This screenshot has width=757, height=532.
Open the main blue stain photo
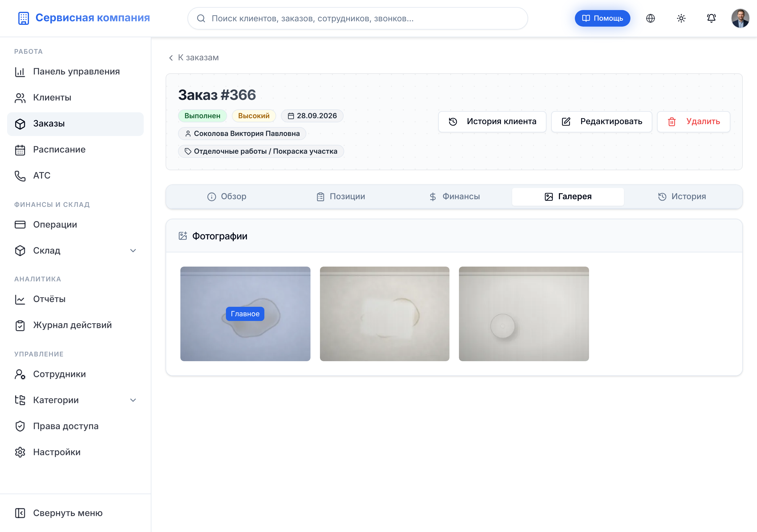(x=245, y=314)
